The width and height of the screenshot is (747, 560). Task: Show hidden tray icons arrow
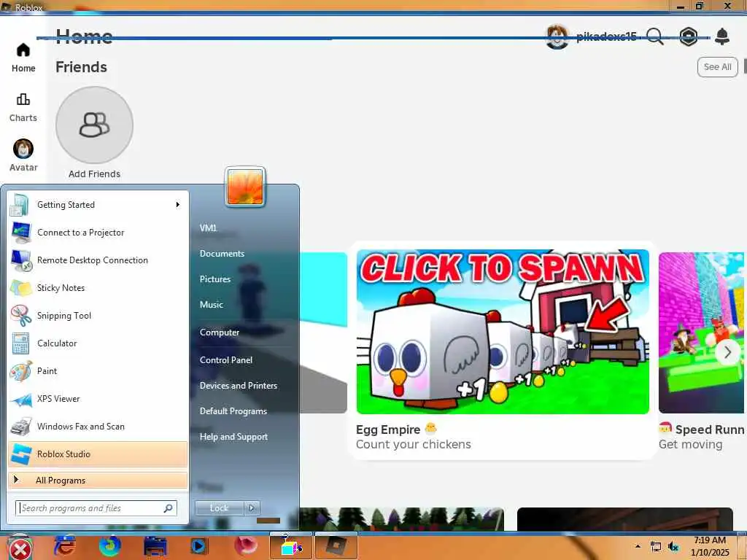(638, 546)
